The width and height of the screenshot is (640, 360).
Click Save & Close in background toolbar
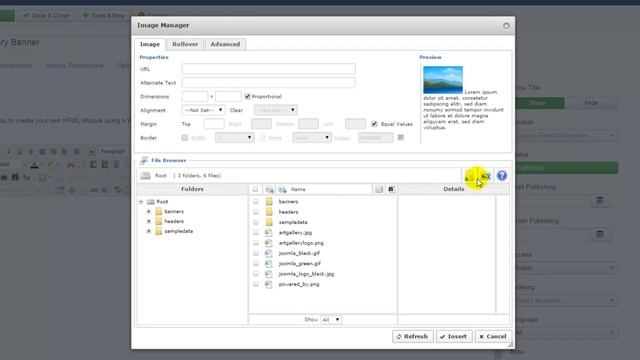[46, 16]
